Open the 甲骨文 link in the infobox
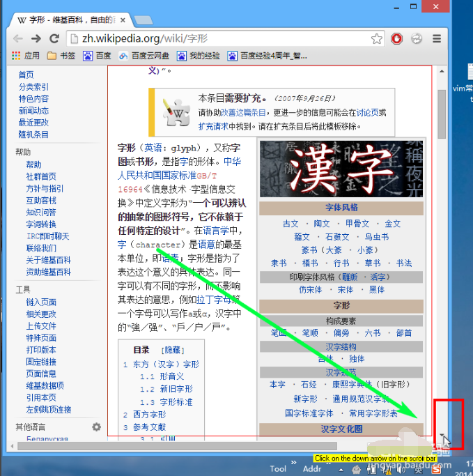Image resolution: width=473 pixels, height=476 pixels. tap(357, 224)
